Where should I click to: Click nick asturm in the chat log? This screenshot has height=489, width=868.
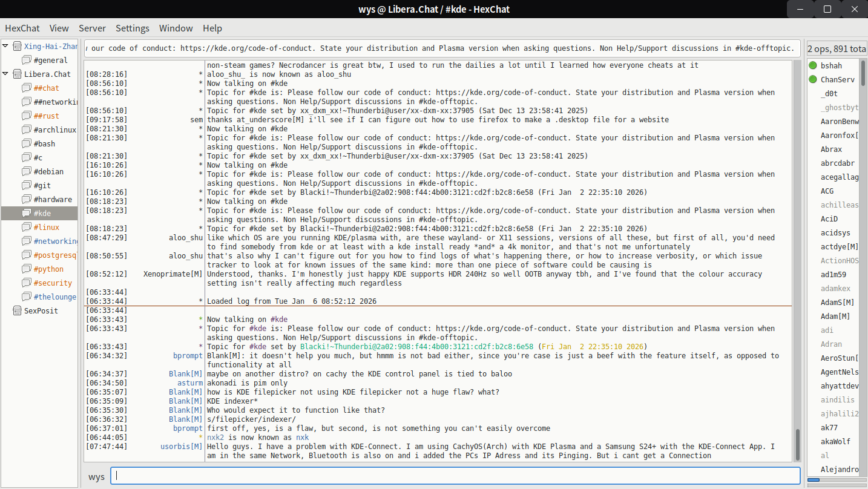(x=190, y=382)
